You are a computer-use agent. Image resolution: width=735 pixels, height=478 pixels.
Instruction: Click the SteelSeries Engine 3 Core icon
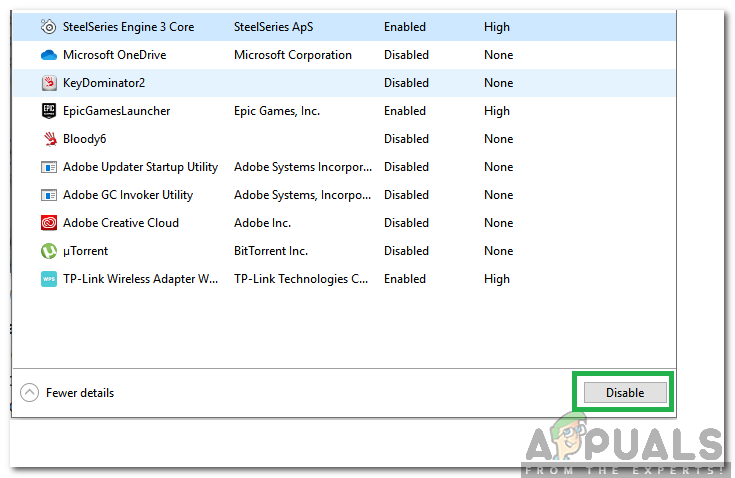click(x=49, y=27)
